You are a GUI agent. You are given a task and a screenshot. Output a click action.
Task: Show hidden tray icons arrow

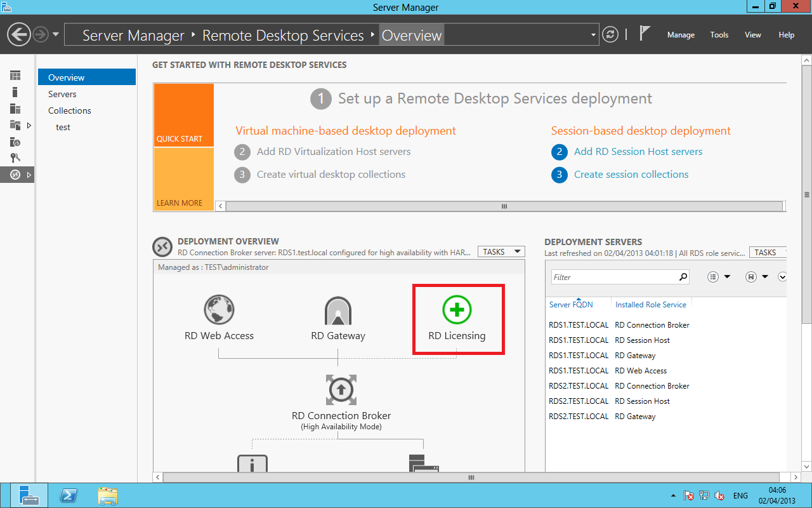click(673, 495)
